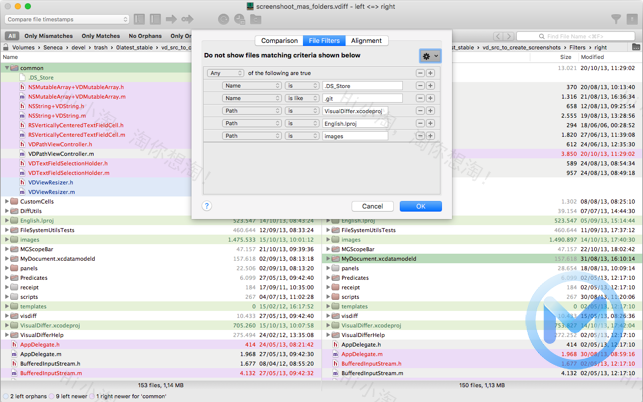Click the plus button on the Any row
This screenshot has height=402, width=643.
tap(430, 73)
